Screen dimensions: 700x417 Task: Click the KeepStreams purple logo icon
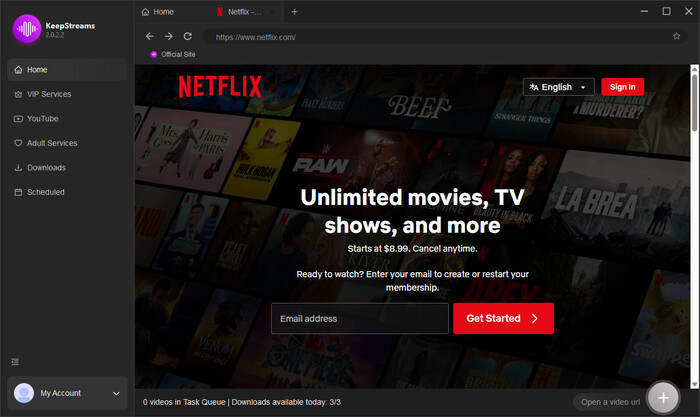[x=27, y=29]
